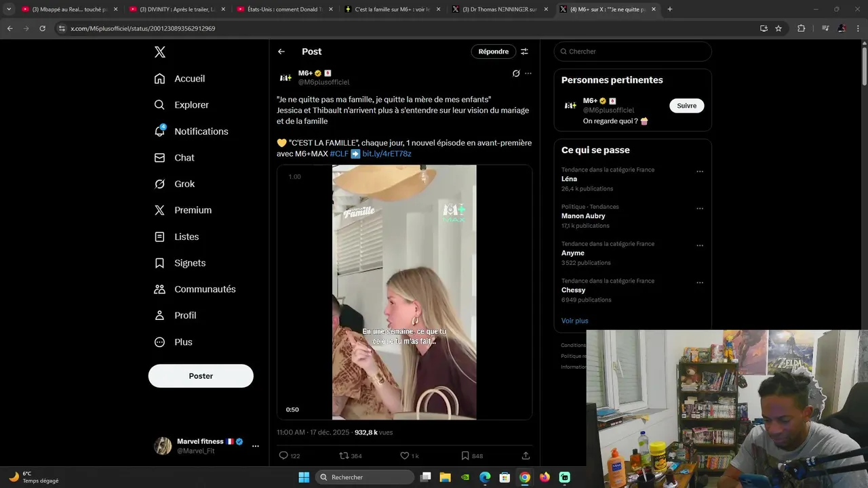Click the share icon below the post
868x488 pixels.
pos(526,455)
